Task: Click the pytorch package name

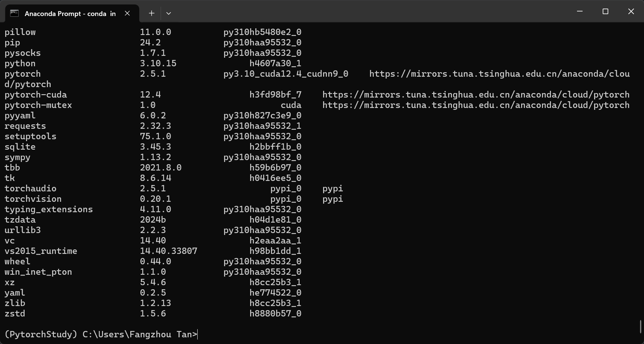Action: tap(23, 74)
